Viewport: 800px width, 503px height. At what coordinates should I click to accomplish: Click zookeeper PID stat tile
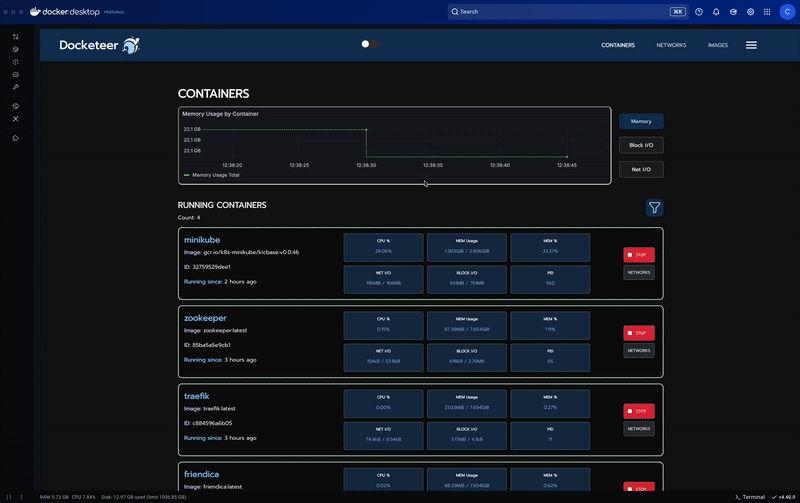click(x=550, y=357)
